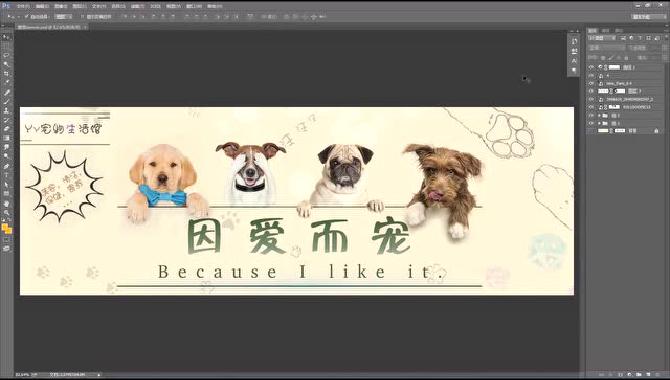Expand the lower layer group

tap(599, 123)
